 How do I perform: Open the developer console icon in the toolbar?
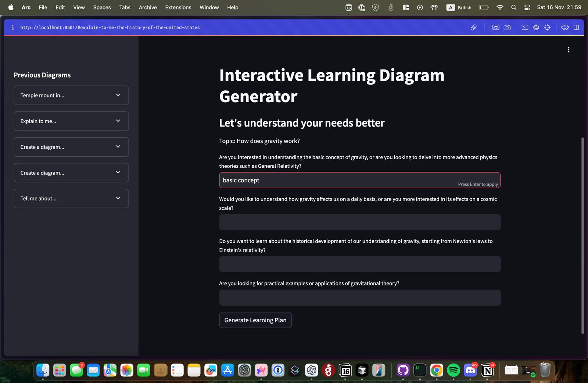pos(525,28)
